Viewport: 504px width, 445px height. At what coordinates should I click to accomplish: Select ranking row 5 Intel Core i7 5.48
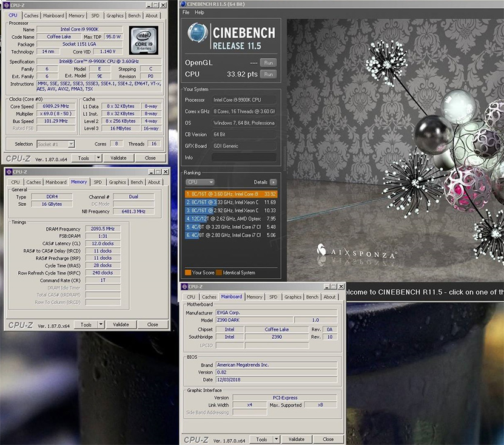(231, 227)
